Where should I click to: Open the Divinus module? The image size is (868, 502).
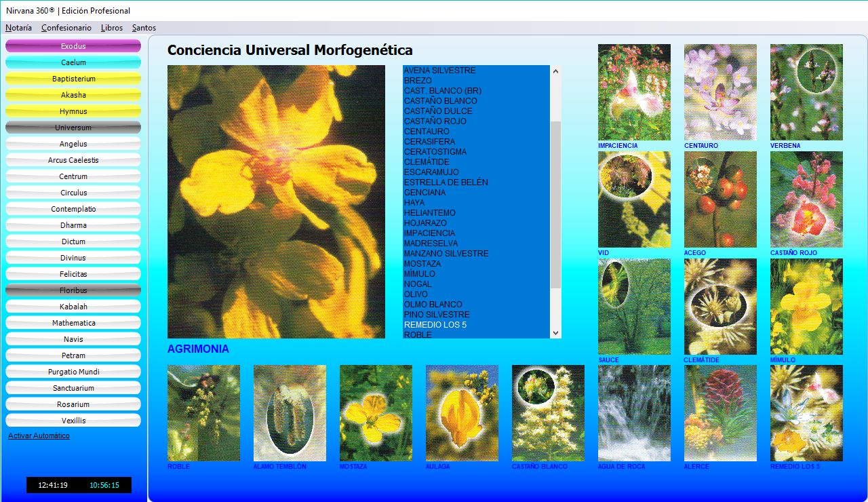[73, 258]
